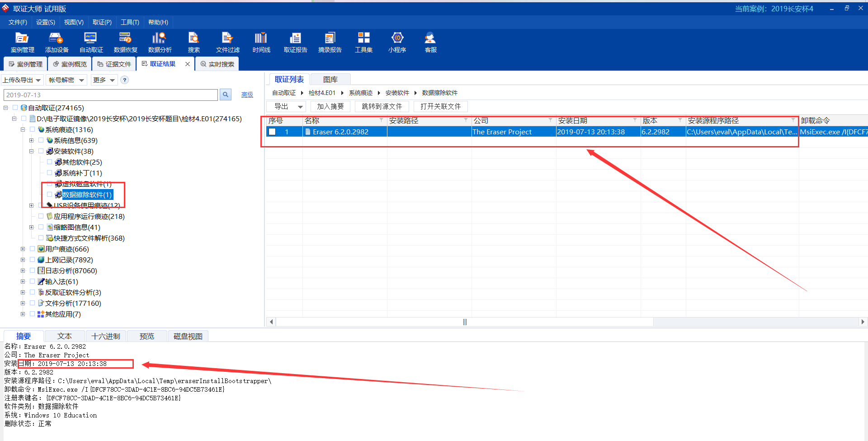Check the 系统痕迹(1316) checkbox
Viewport: 868px width, 441px height.
point(32,129)
